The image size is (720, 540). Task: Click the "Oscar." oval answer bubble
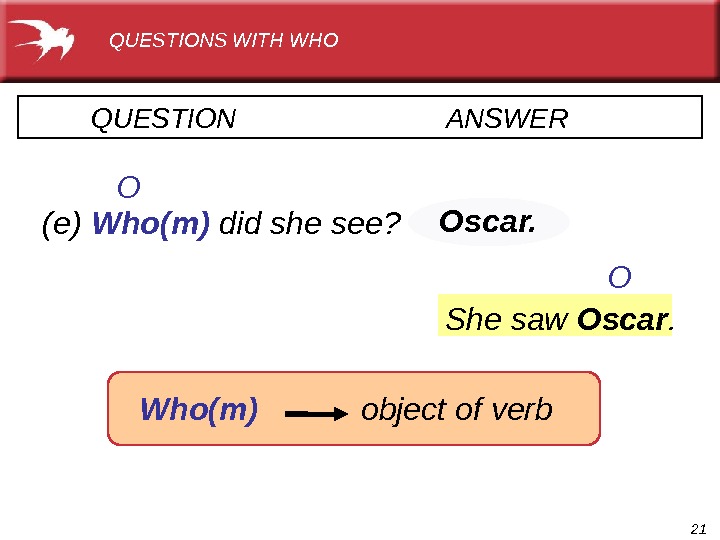[488, 221]
